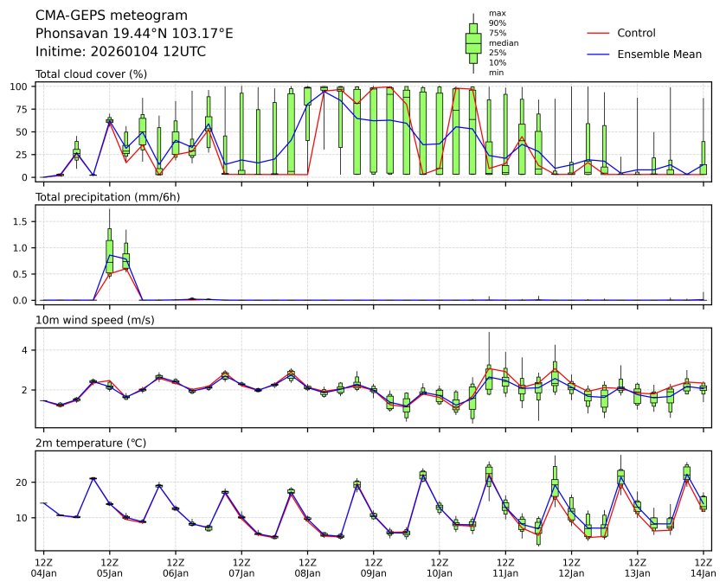Pick the 12Z 14Jan x-axis label
Screen dimensions: 726x588
tap(703, 567)
